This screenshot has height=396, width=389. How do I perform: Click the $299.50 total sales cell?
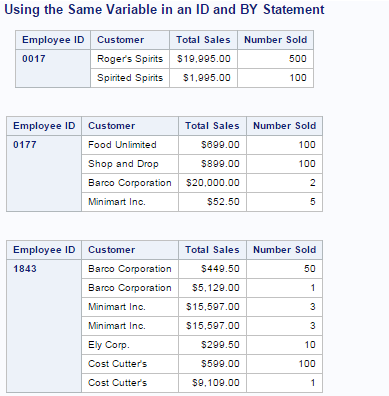pyautogui.click(x=213, y=345)
